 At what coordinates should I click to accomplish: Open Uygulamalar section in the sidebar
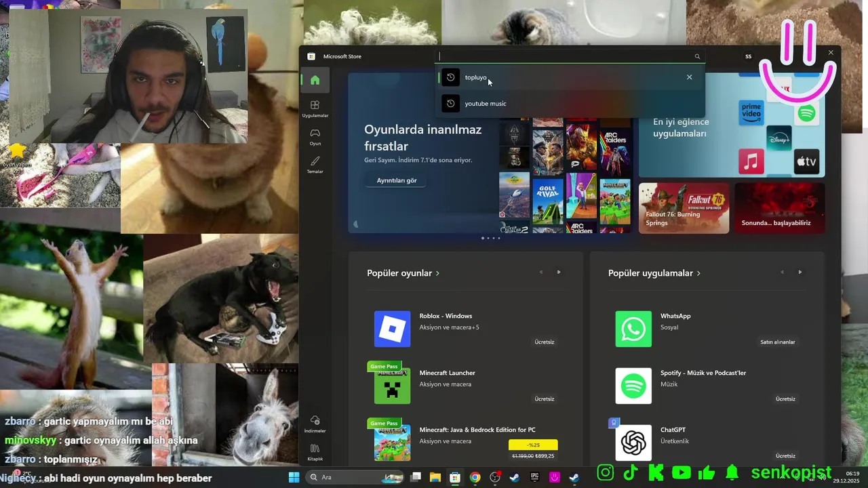(x=315, y=108)
